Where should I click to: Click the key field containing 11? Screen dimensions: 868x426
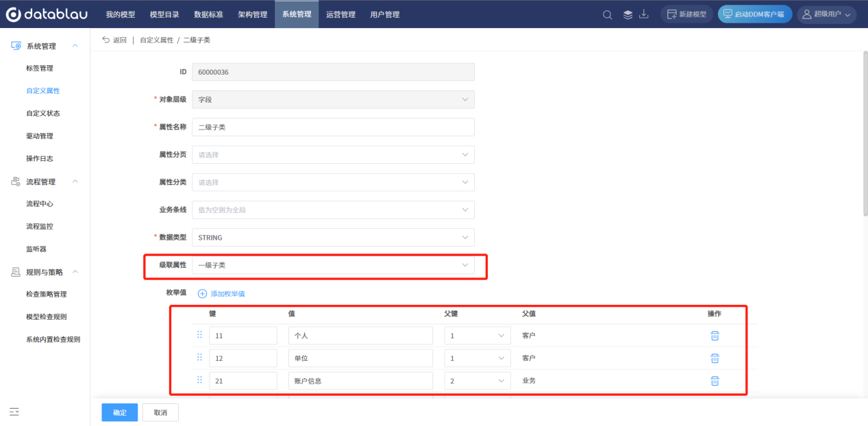coord(243,336)
